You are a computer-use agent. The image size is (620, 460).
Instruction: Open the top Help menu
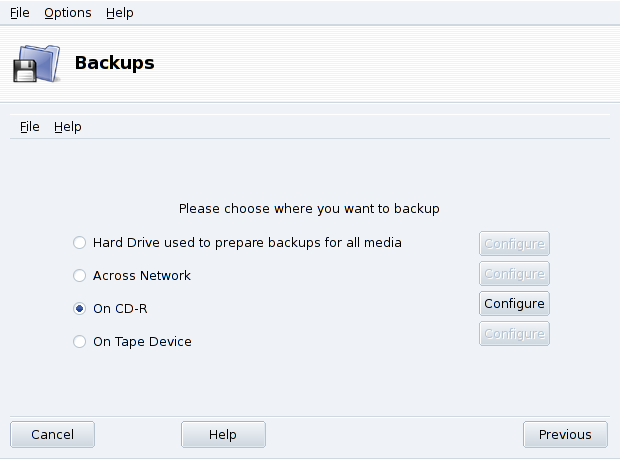[x=119, y=13]
